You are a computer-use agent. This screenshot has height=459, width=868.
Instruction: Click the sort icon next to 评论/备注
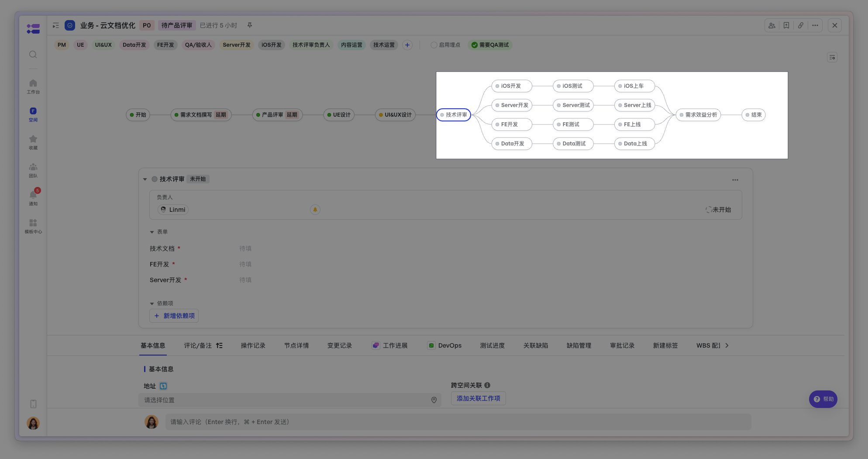point(219,345)
